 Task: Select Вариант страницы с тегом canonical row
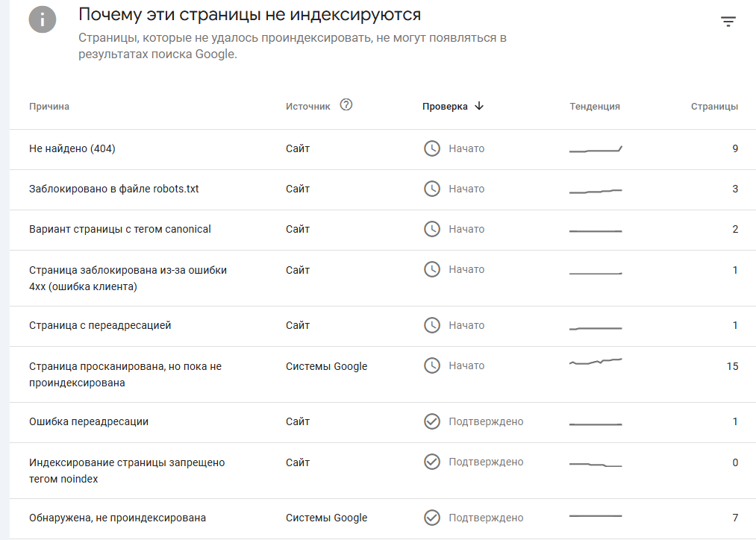pos(120,229)
